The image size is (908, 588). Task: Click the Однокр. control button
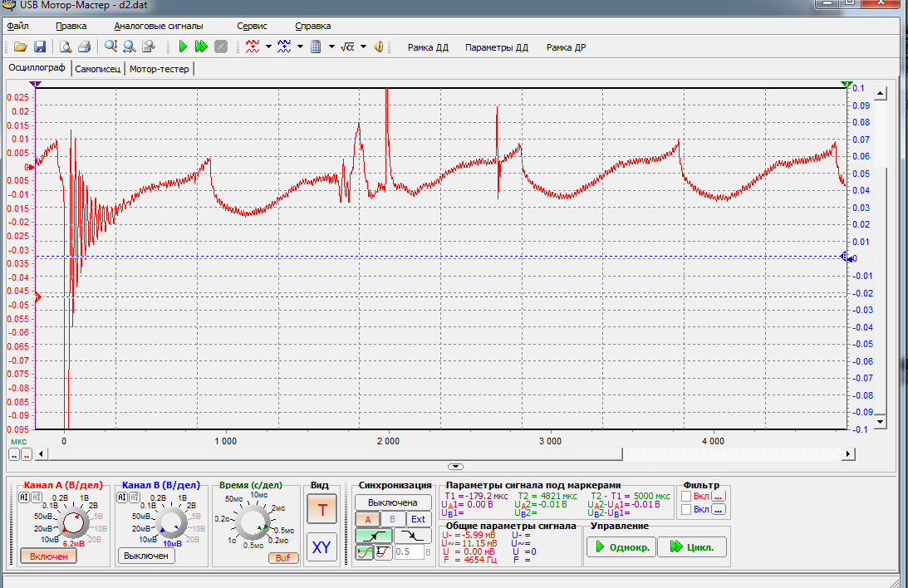tap(621, 547)
